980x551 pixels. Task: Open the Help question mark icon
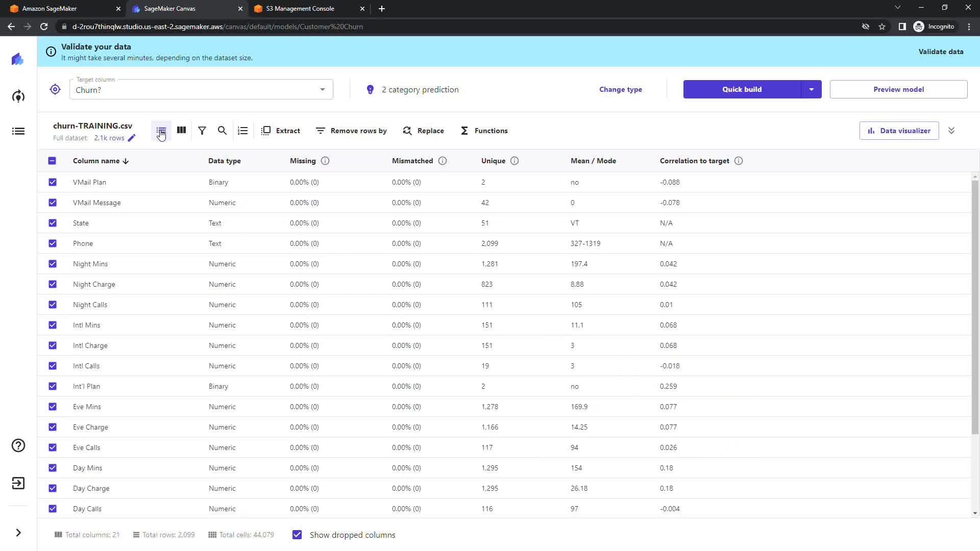(x=18, y=445)
